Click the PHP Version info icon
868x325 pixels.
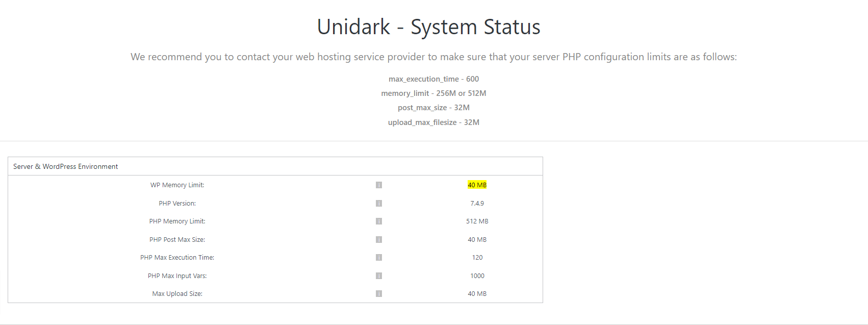click(x=379, y=204)
